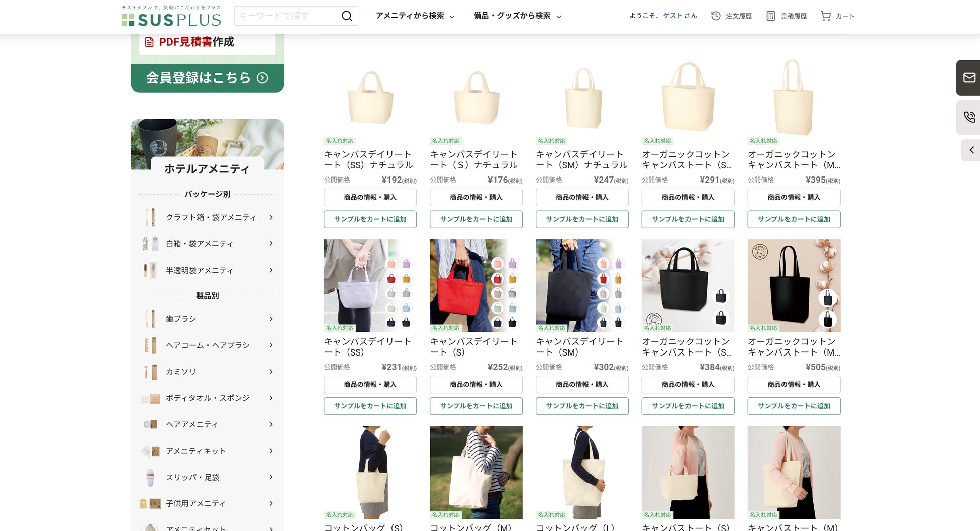Screen dimensions: 980x531
Task: Open order history clock icon
Action: coord(716,16)
